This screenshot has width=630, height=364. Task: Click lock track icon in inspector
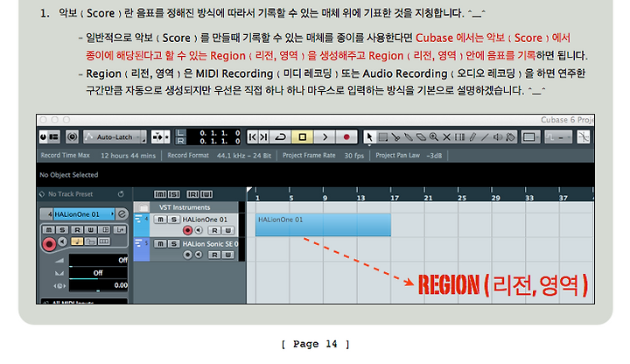click(91, 241)
